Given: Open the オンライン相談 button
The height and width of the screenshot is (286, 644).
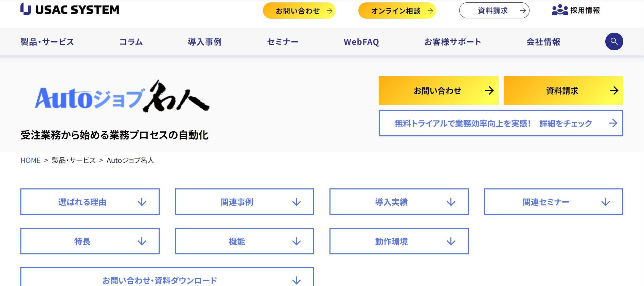Looking at the screenshot, I should (397, 11).
